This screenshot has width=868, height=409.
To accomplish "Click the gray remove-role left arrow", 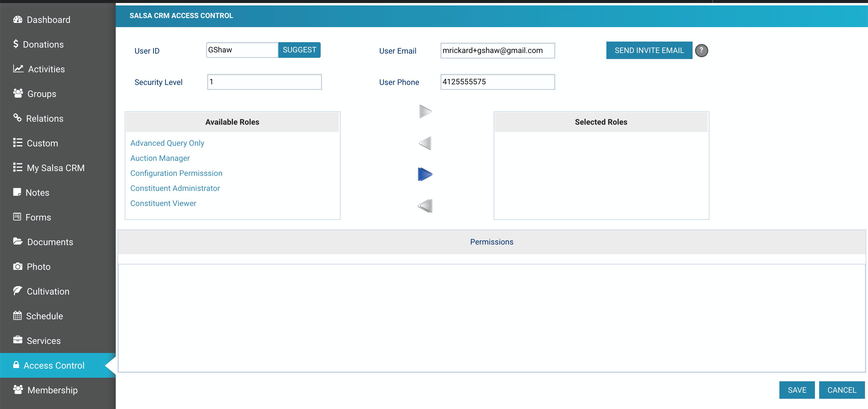I will [425, 143].
